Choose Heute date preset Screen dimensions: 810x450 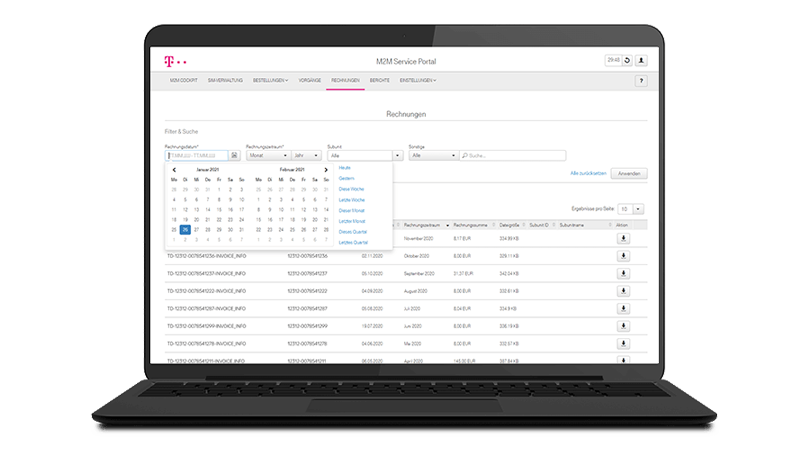click(x=345, y=168)
